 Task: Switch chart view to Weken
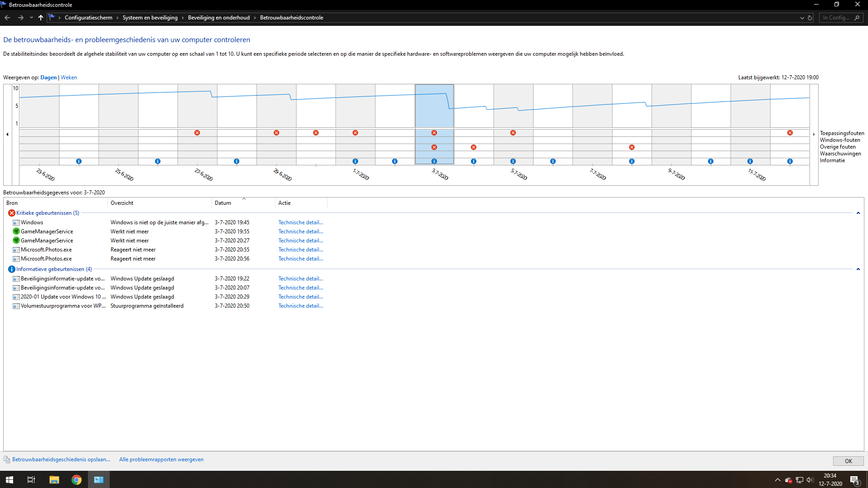tap(69, 77)
